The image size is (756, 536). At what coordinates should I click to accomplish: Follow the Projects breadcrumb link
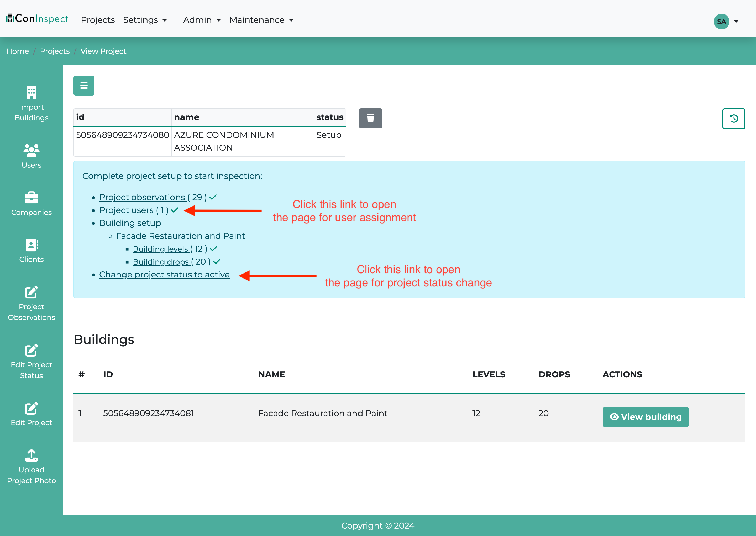pos(55,51)
